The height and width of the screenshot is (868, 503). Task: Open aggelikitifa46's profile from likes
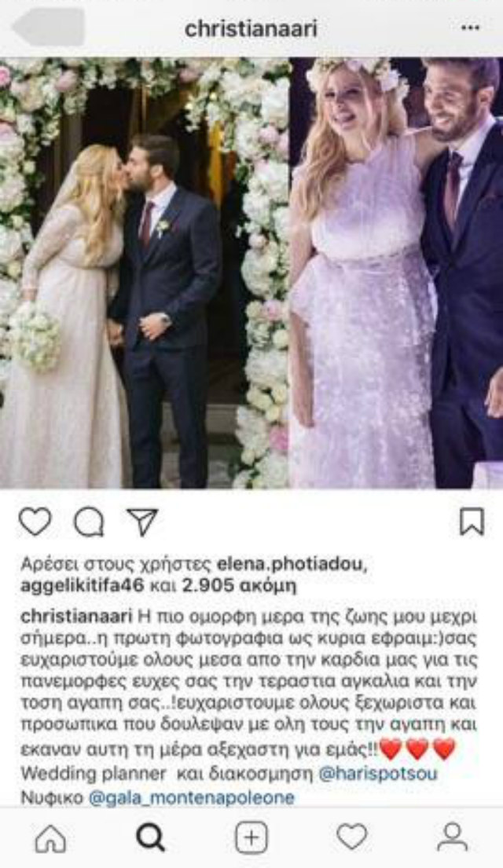(x=82, y=585)
